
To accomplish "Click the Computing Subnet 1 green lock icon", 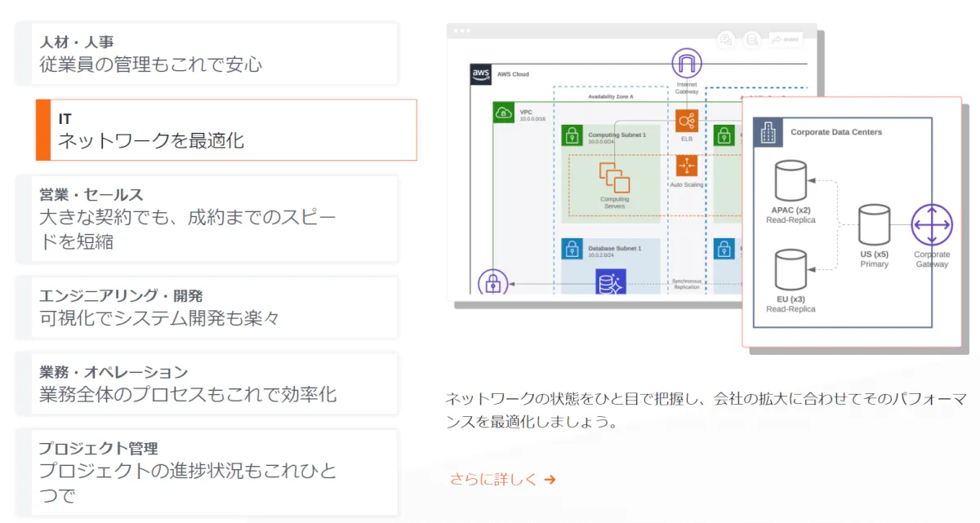I will 572,135.
